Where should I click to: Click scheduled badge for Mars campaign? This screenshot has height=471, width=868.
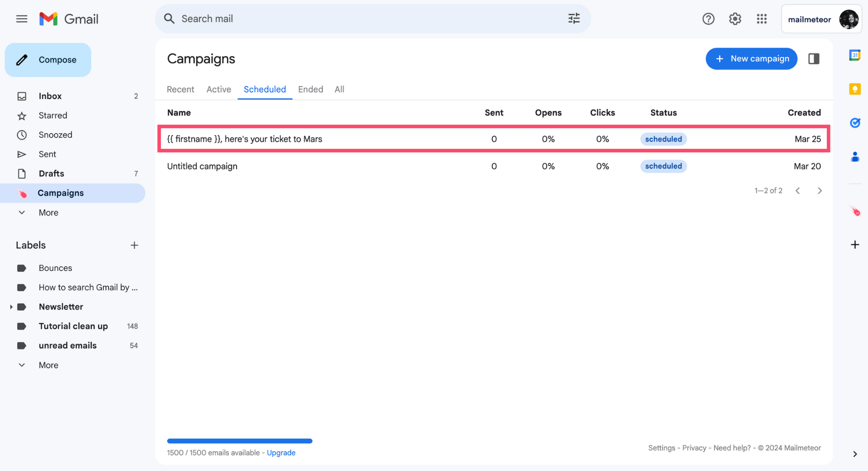[x=663, y=139]
